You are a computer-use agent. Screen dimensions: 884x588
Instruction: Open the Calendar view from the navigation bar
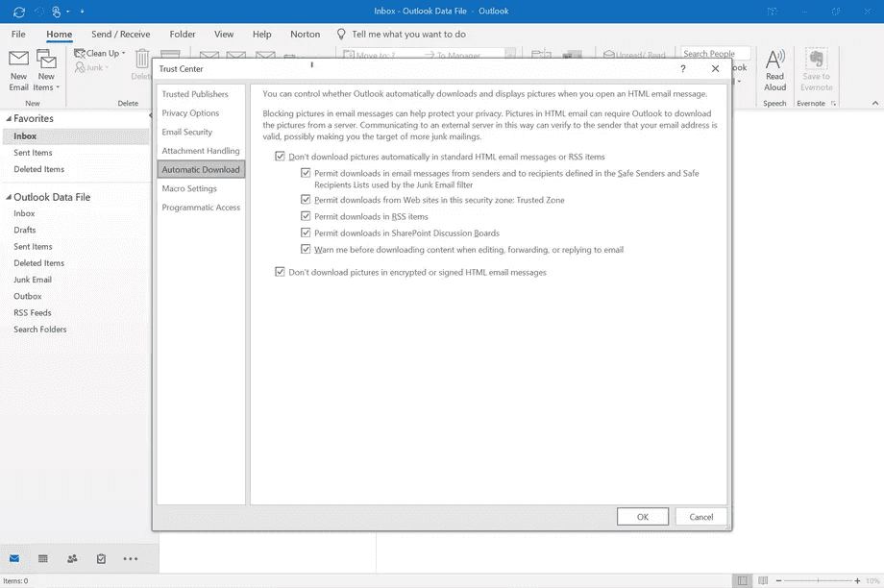[43, 558]
